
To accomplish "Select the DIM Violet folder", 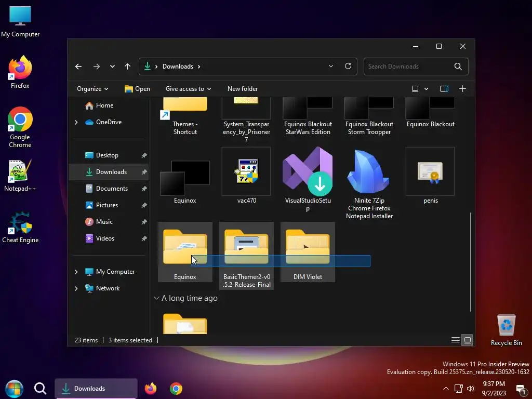I will [308, 252].
